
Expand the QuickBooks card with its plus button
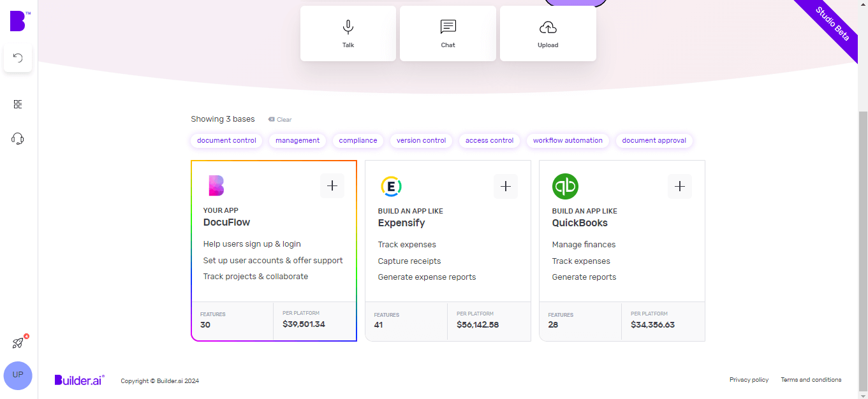(680, 186)
